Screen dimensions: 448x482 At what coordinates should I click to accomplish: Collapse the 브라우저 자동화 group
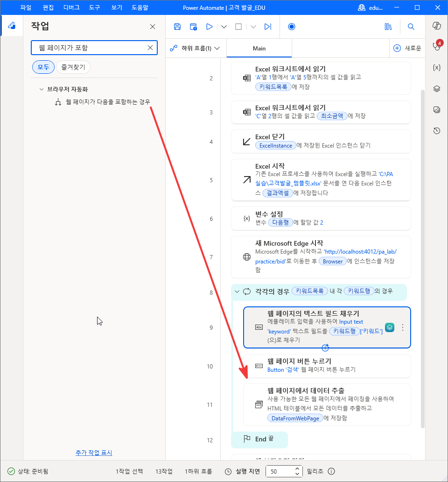pyautogui.click(x=42, y=89)
